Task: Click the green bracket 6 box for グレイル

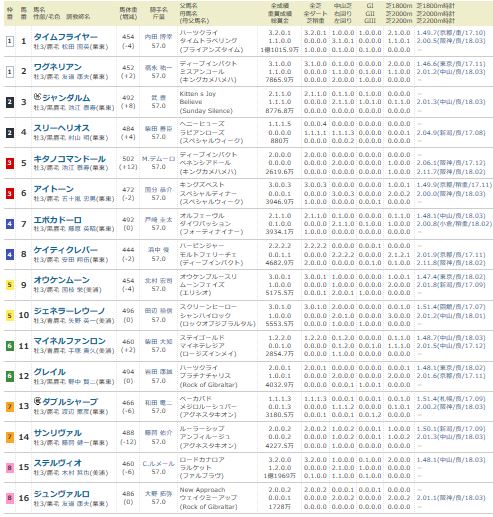Action: click(10, 376)
